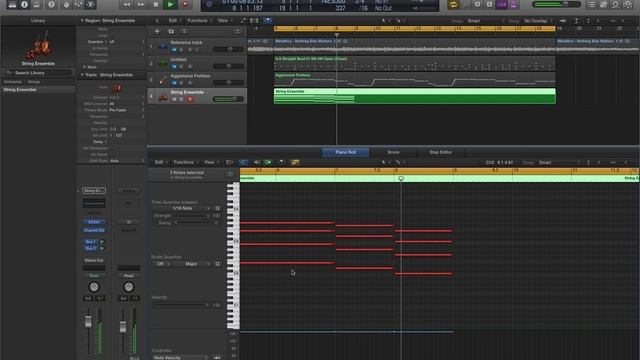Image resolution: width=640 pixels, height=360 pixels.
Task: Open tracks area Functions menu
Action: point(198,20)
